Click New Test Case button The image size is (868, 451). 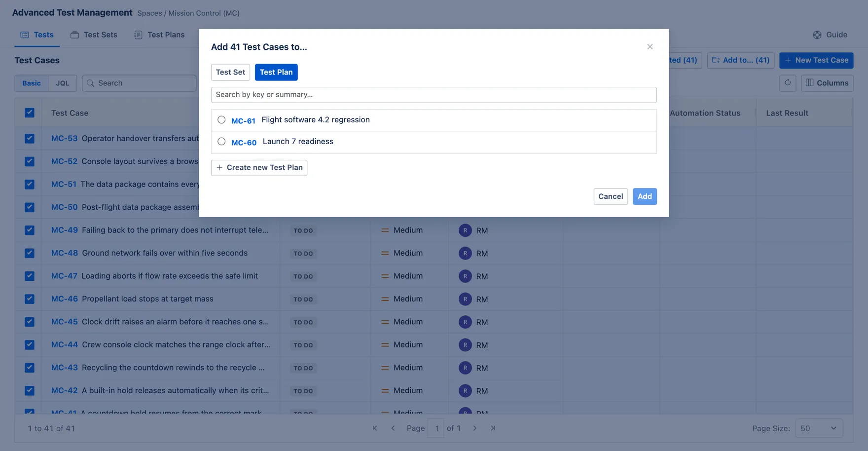[x=816, y=60]
